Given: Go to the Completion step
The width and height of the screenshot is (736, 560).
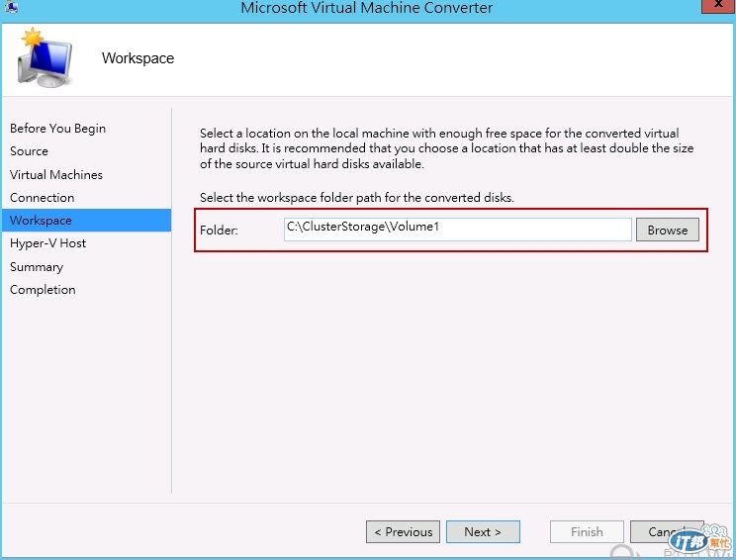Looking at the screenshot, I should coord(43,290).
